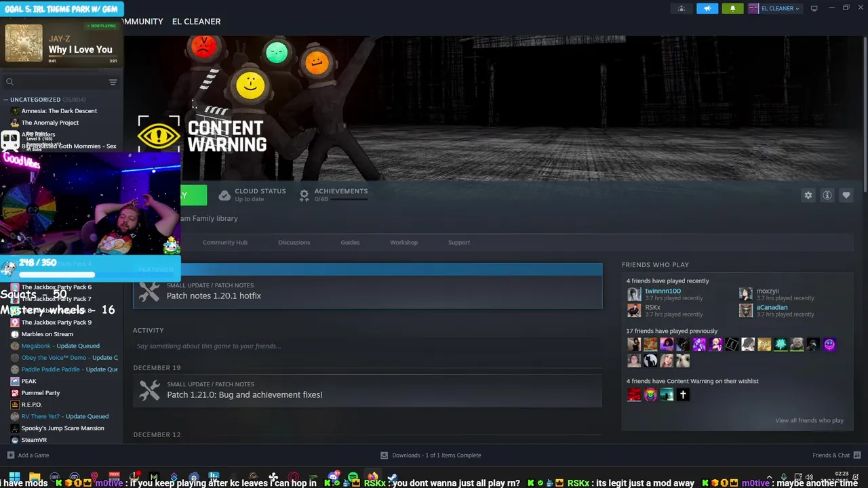Select Obey the Voice Demo entry
The height and width of the screenshot is (488, 868).
69,358
